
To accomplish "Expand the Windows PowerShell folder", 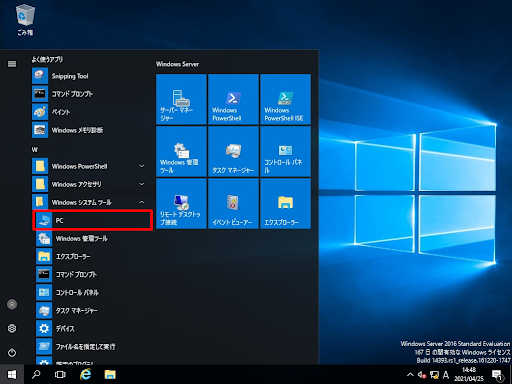I will point(90,166).
